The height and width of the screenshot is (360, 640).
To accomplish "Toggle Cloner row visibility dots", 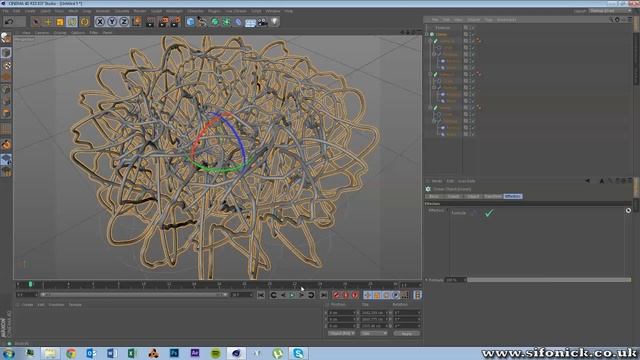I will point(470,34).
